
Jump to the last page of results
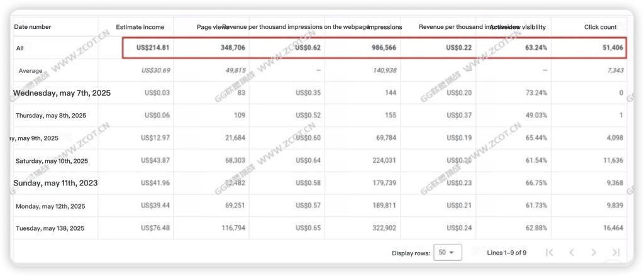[616, 252]
